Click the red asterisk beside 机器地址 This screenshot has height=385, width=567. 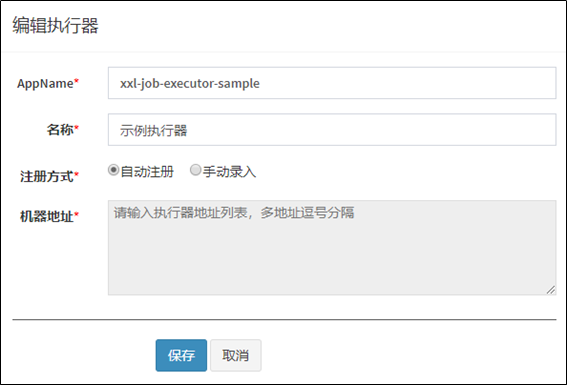pos(76,213)
